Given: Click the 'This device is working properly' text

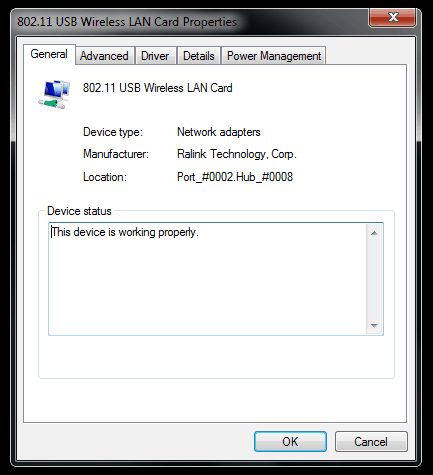Looking at the screenshot, I should (x=125, y=232).
